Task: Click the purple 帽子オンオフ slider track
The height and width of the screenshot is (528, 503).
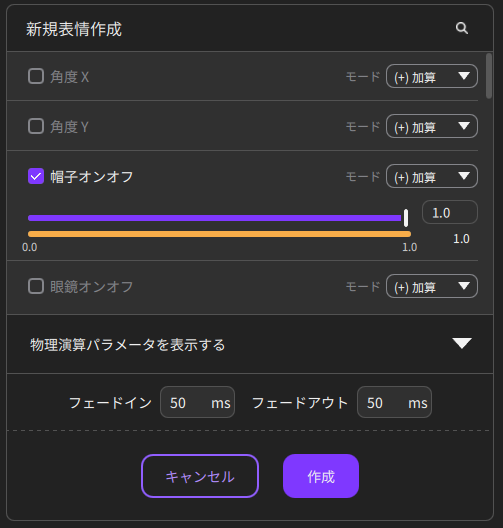Action: 215,218
